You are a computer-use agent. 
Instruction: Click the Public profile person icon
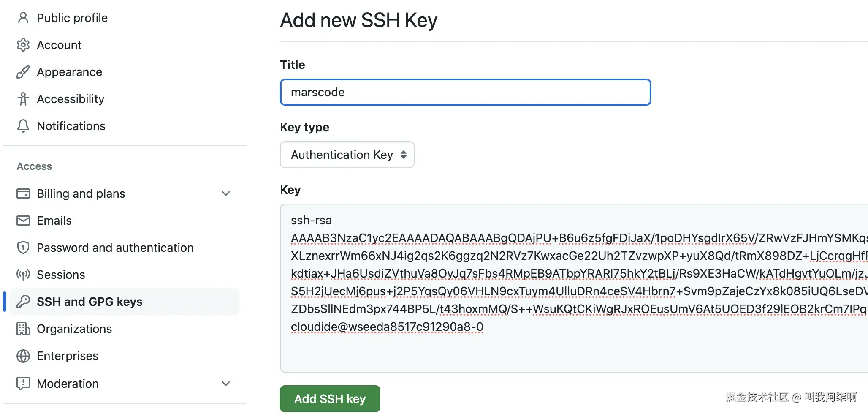click(23, 18)
